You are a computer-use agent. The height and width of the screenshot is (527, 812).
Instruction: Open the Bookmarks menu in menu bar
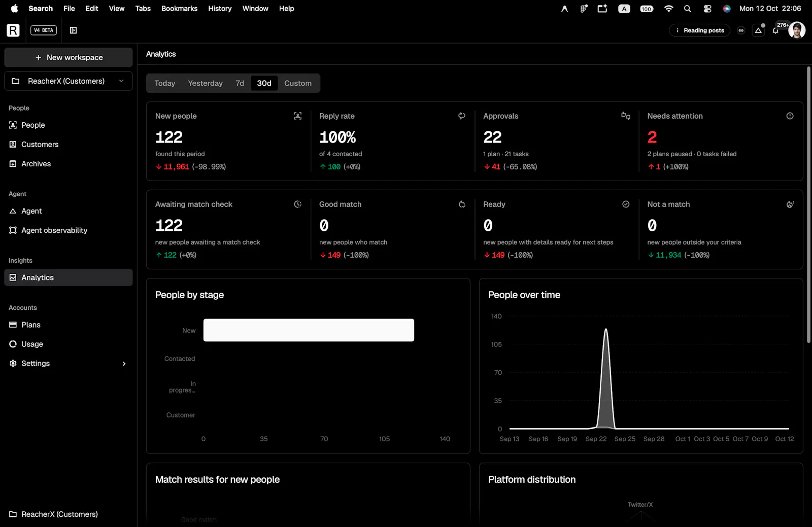pyautogui.click(x=179, y=9)
